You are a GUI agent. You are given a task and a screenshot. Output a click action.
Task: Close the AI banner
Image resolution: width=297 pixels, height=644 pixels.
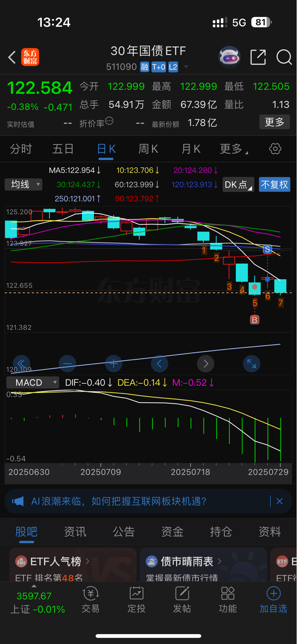280,501
